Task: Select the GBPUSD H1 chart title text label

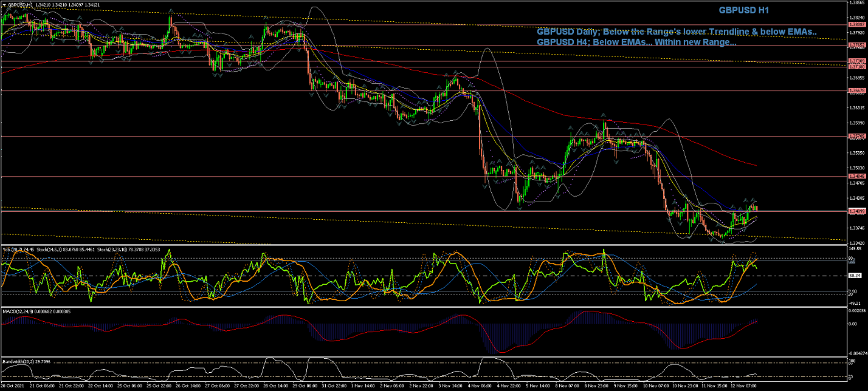Action: (x=744, y=10)
